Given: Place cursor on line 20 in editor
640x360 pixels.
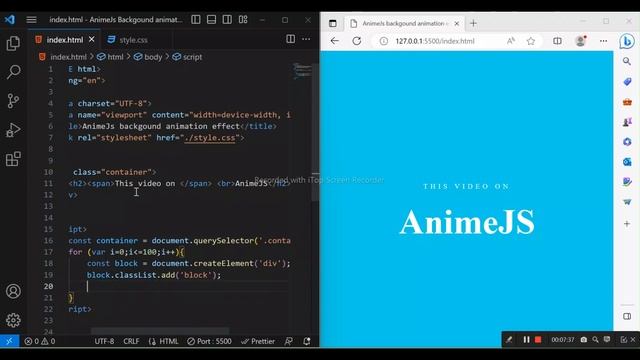Looking at the screenshot, I should pos(179,287).
